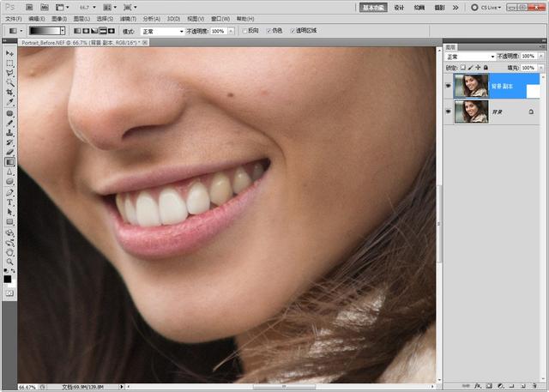This screenshot has width=549, height=392.
Task: Switch to the 基本功能 workspace
Action: click(373, 8)
